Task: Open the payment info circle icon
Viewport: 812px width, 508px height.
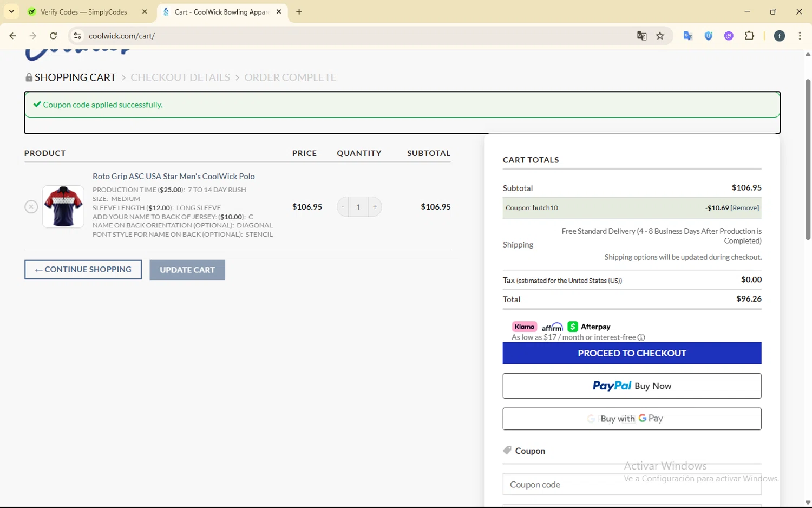Action: pyautogui.click(x=641, y=337)
